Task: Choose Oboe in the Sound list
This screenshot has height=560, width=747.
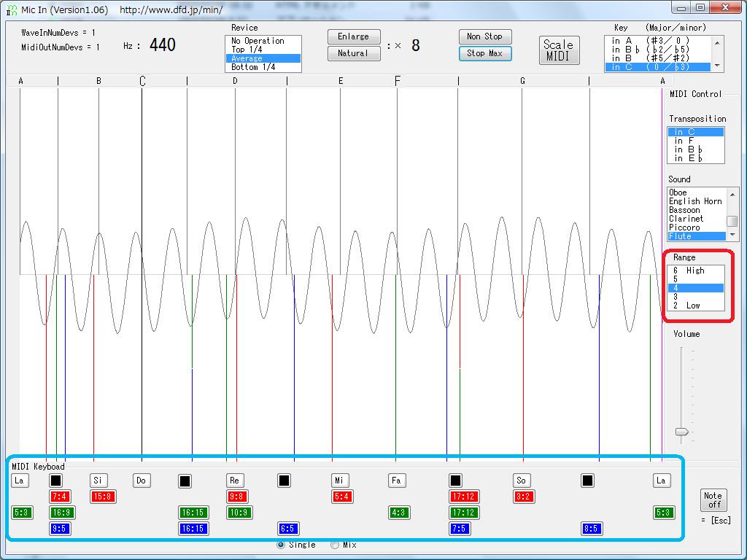Action: pos(697,192)
